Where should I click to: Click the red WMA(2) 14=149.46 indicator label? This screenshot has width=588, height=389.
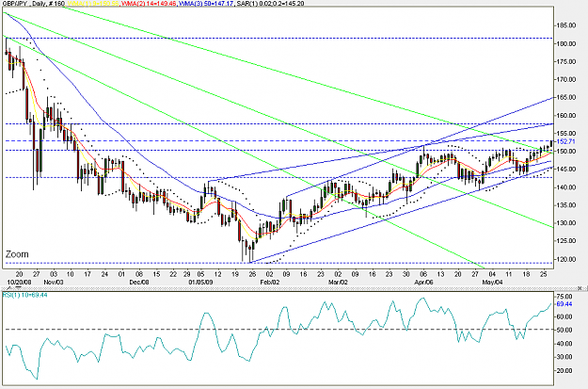click(149, 4)
